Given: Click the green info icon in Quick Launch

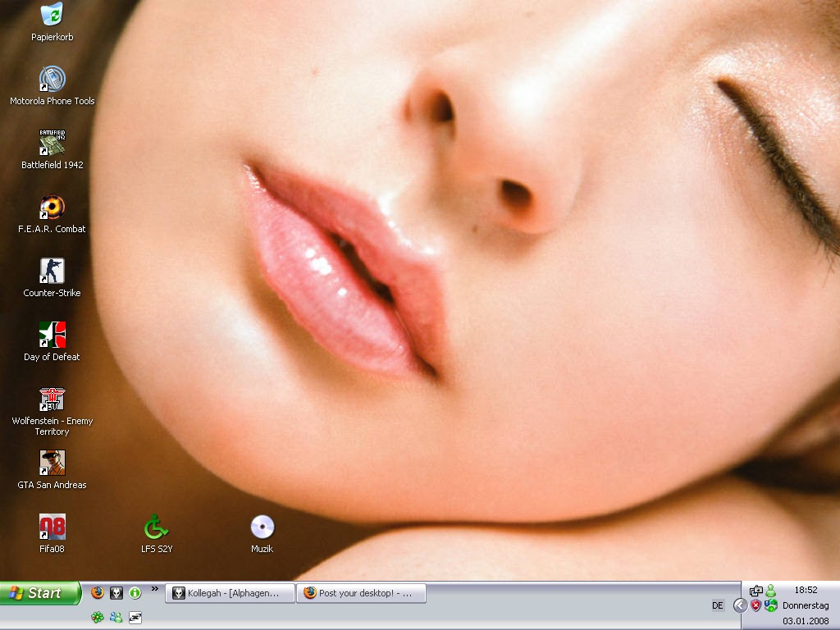Looking at the screenshot, I should tap(135, 592).
